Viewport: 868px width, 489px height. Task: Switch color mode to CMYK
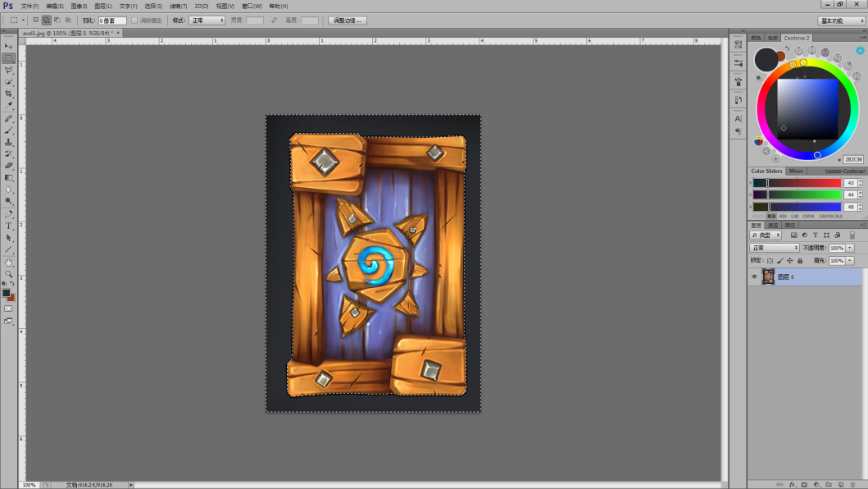click(x=808, y=217)
